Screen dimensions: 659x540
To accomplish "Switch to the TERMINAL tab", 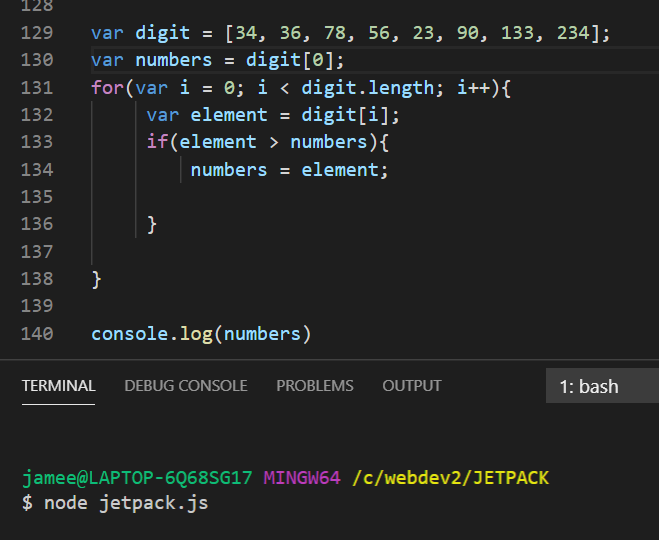I will [58, 386].
